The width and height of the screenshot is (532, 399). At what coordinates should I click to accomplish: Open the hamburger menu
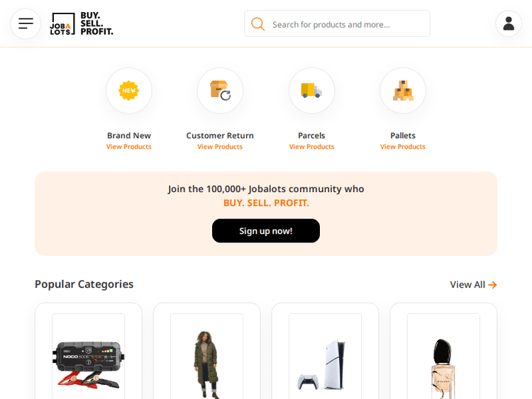tap(26, 23)
